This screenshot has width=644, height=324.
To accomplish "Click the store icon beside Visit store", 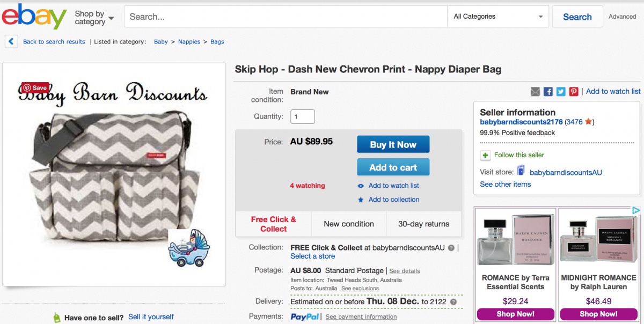I will tap(521, 172).
